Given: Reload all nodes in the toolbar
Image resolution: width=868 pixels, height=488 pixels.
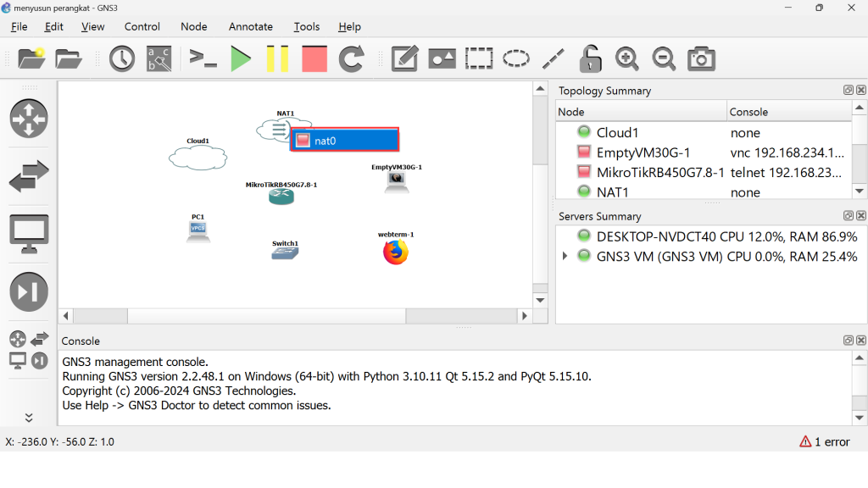Looking at the screenshot, I should [x=351, y=58].
